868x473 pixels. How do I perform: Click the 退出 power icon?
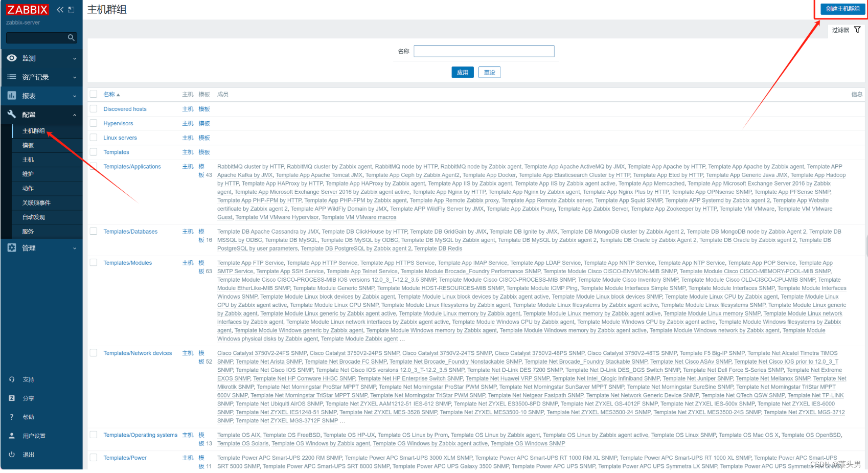coord(12,454)
